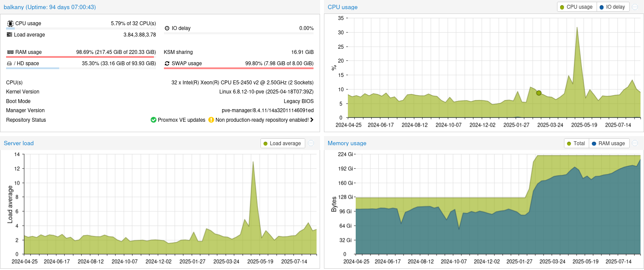Click the RAM usage memory icon
The width and height of the screenshot is (644, 270).
click(10, 52)
